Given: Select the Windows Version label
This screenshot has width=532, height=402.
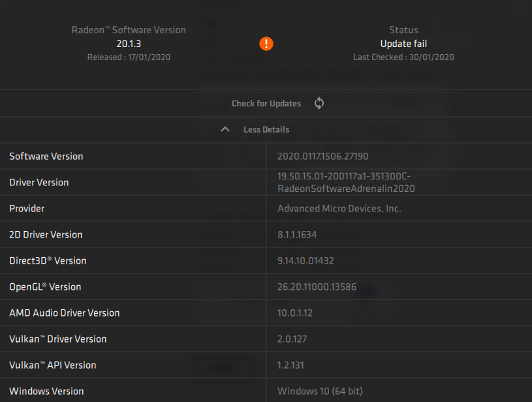Looking at the screenshot, I should pos(46,392).
